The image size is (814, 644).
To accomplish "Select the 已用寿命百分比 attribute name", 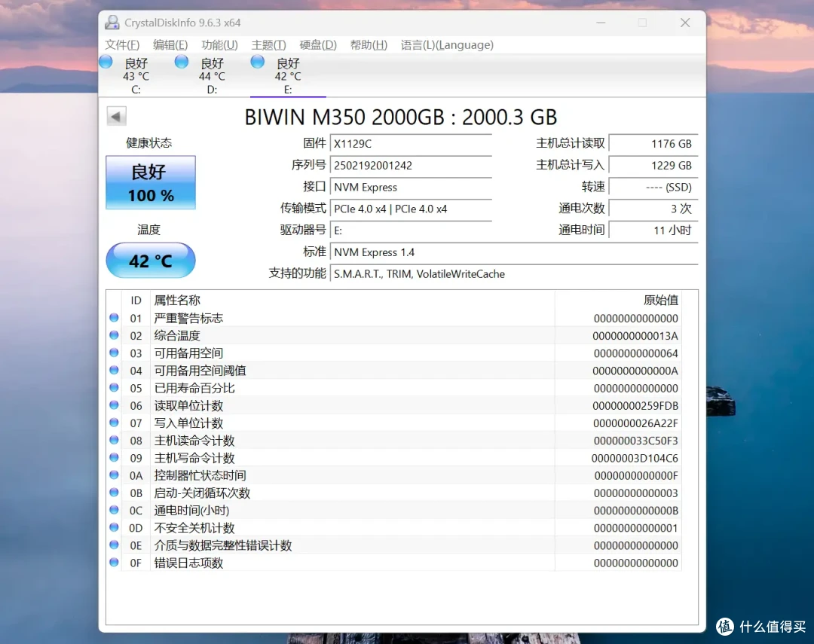I will point(194,388).
